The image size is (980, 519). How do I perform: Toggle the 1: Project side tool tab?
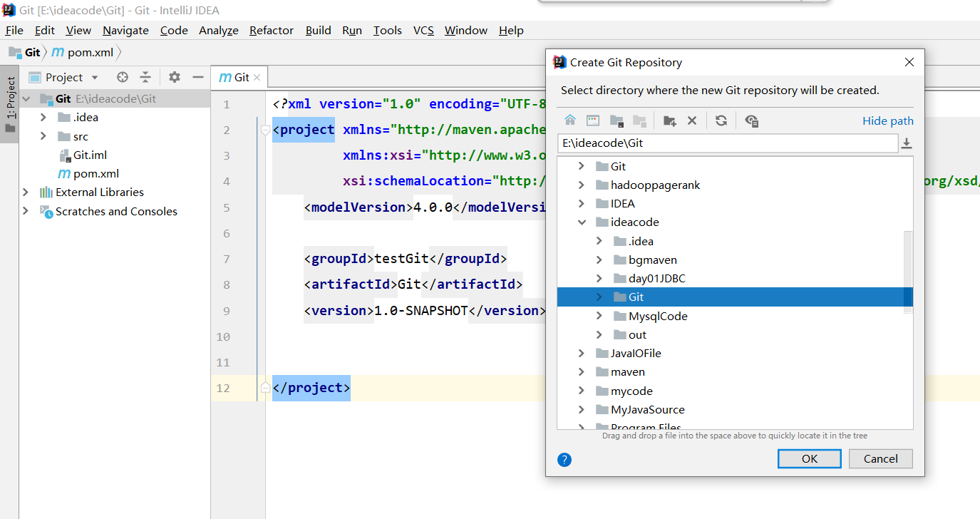click(x=9, y=106)
